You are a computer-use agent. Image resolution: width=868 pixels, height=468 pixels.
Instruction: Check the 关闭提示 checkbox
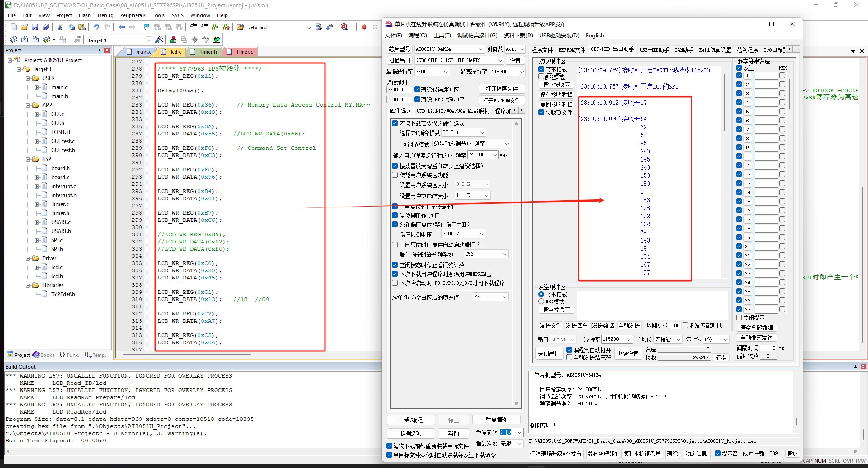pos(739,318)
